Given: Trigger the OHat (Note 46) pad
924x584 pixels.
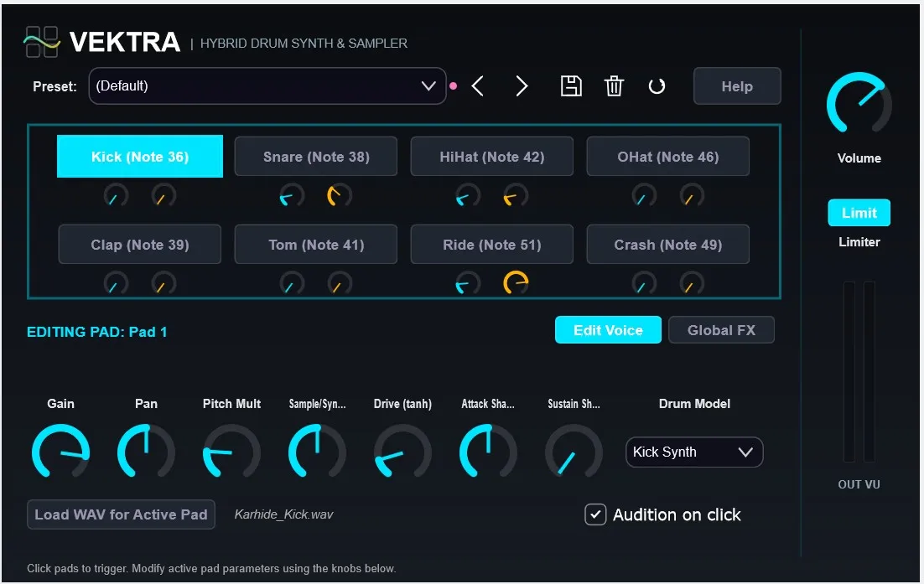Looking at the screenshot, I should pyautogui.click(x=668, y=157).
